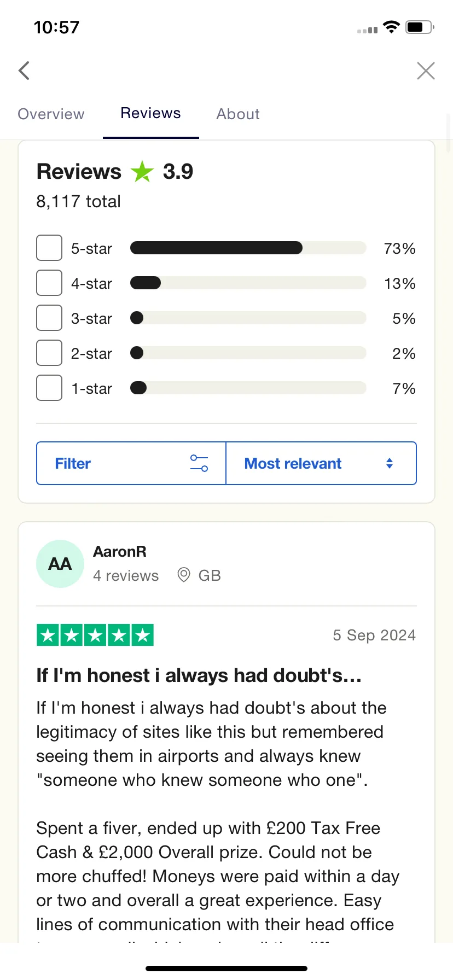The image size is (453, 980).
Task: Tap the filter sliders icon
Action: (199, 463)
